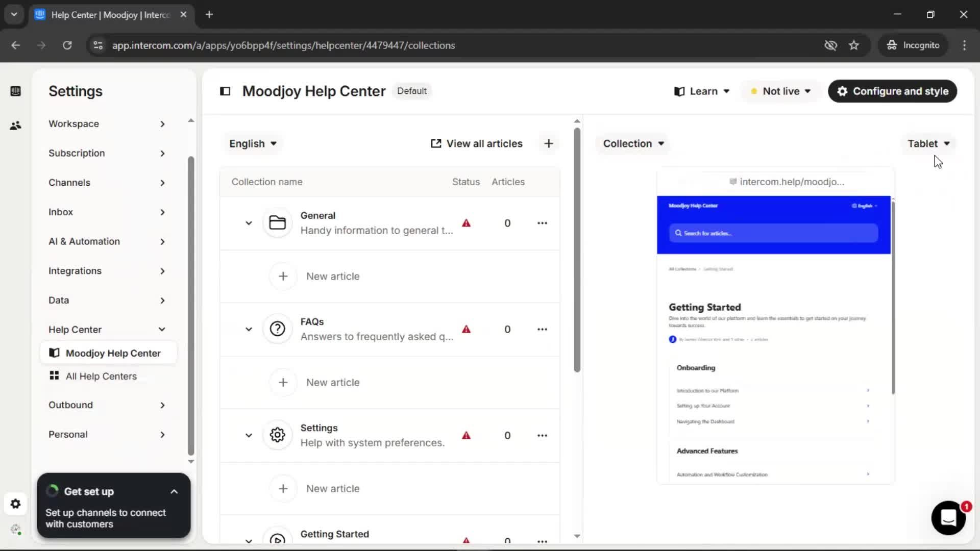Open a new browser tab
The height and width of the screenshot is (551, 980).
209,14
